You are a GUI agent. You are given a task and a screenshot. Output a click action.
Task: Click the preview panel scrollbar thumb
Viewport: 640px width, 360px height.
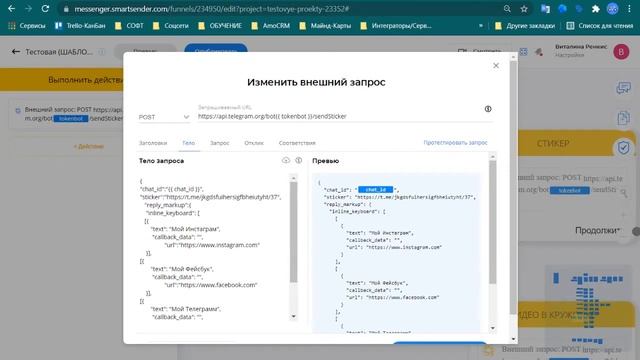[493, 222]
